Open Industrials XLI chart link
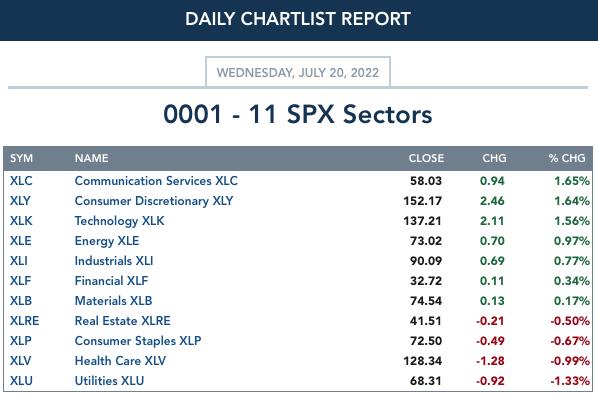Screen dimensions: 598x398 pyautogui.click(x=114, y=261)
